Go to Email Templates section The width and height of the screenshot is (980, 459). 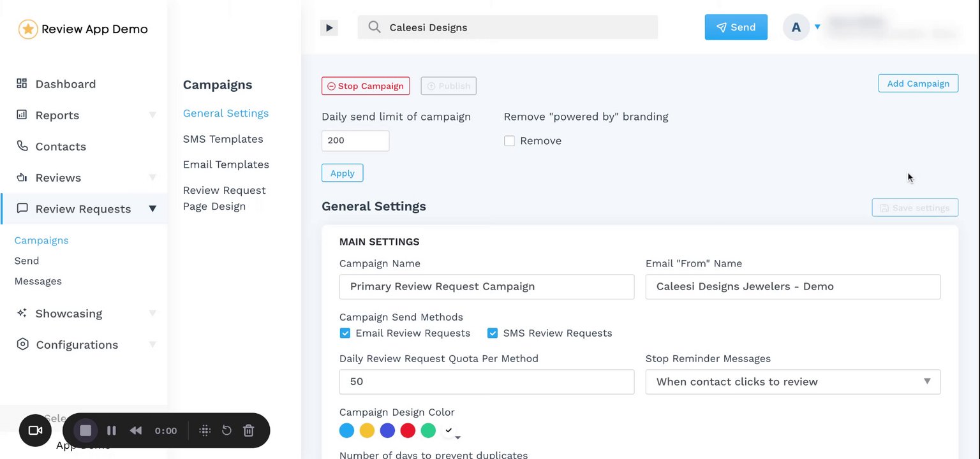pos(226,164)
